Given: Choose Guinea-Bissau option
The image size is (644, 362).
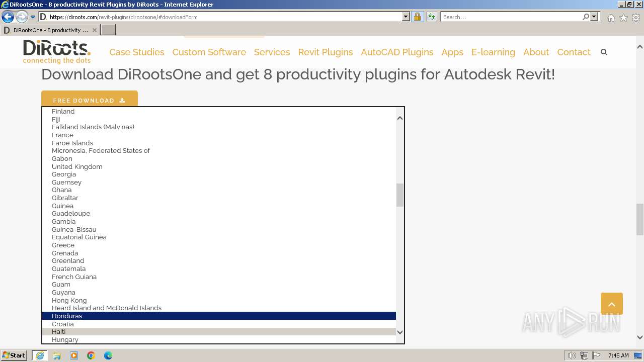Looking at the screenshot, I should click(219, 229).
